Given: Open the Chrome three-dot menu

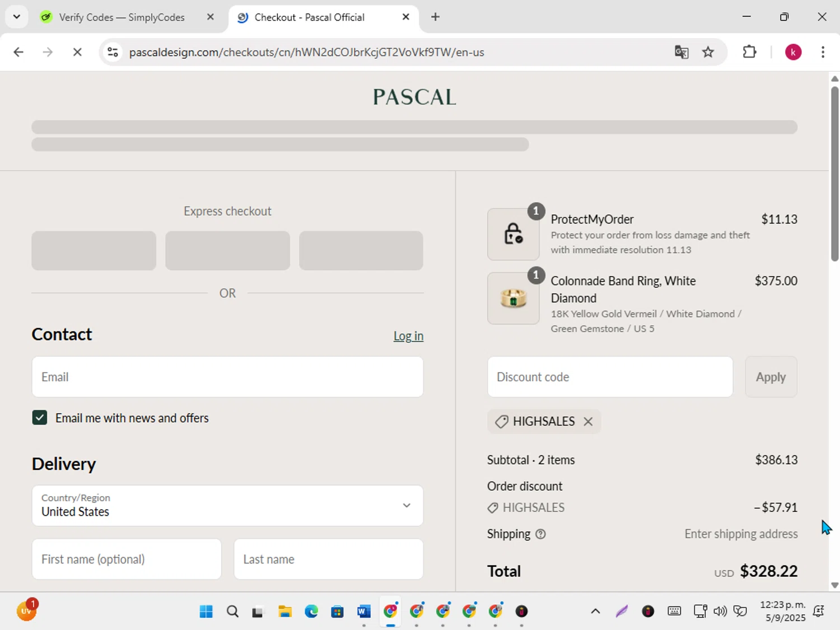Looking at the screenshot, I should 823,52.
